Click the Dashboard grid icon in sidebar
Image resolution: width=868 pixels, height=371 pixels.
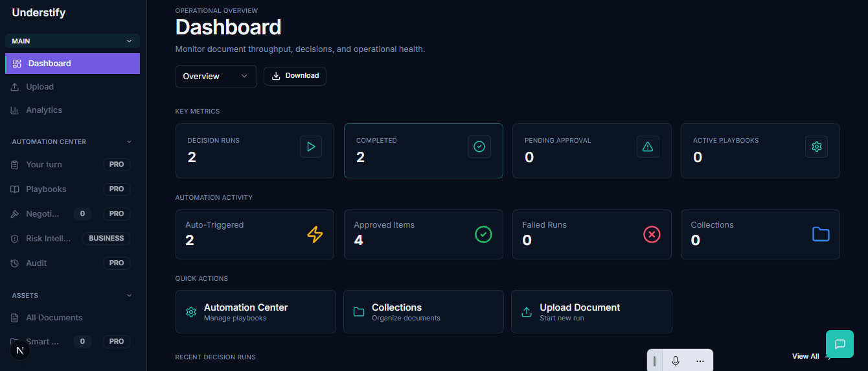tap(17, 64)
